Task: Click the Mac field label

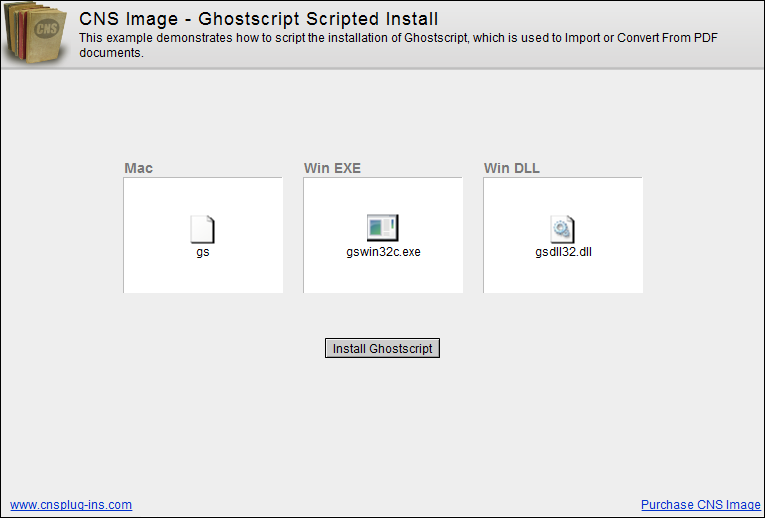Action: click(x=139, y=168)
